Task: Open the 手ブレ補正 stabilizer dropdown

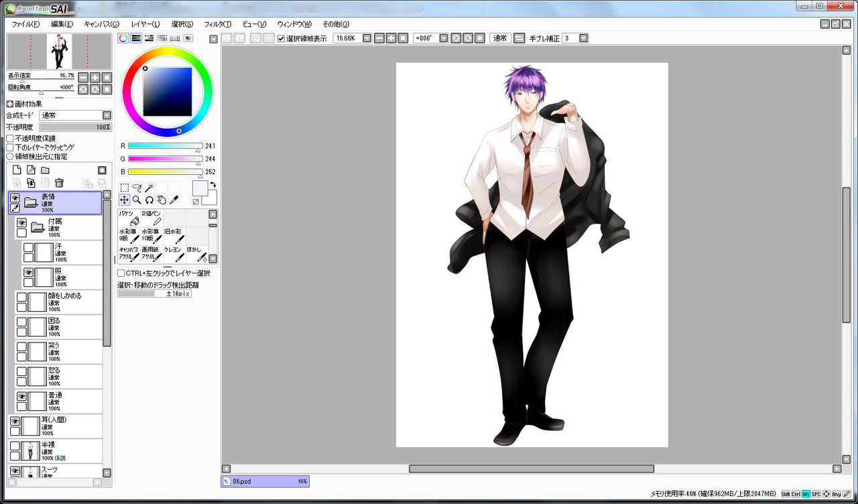Action: pos(583,38)
